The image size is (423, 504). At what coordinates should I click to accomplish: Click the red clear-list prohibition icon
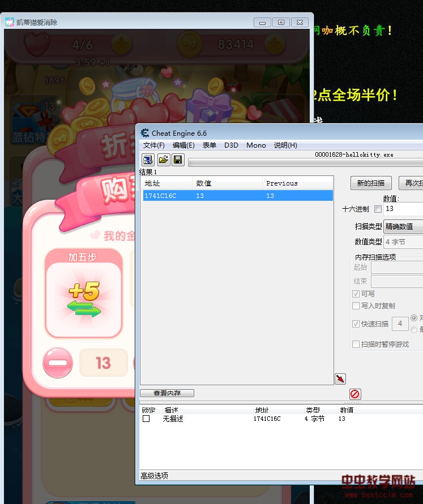tap(355, 394)
